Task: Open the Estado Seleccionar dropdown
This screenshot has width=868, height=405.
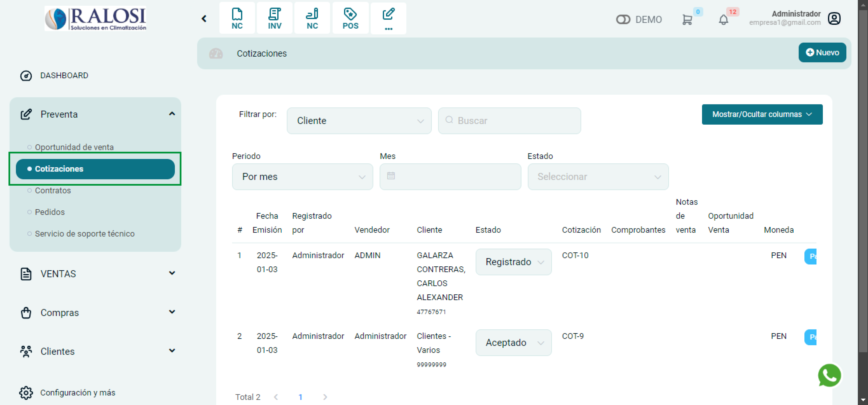Action: pyautogui.click(x=598, y=177)
